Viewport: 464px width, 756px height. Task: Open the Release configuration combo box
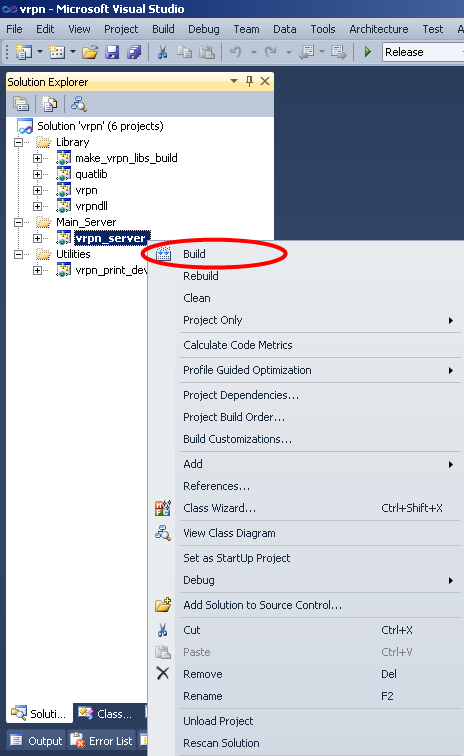pos(423,52)
